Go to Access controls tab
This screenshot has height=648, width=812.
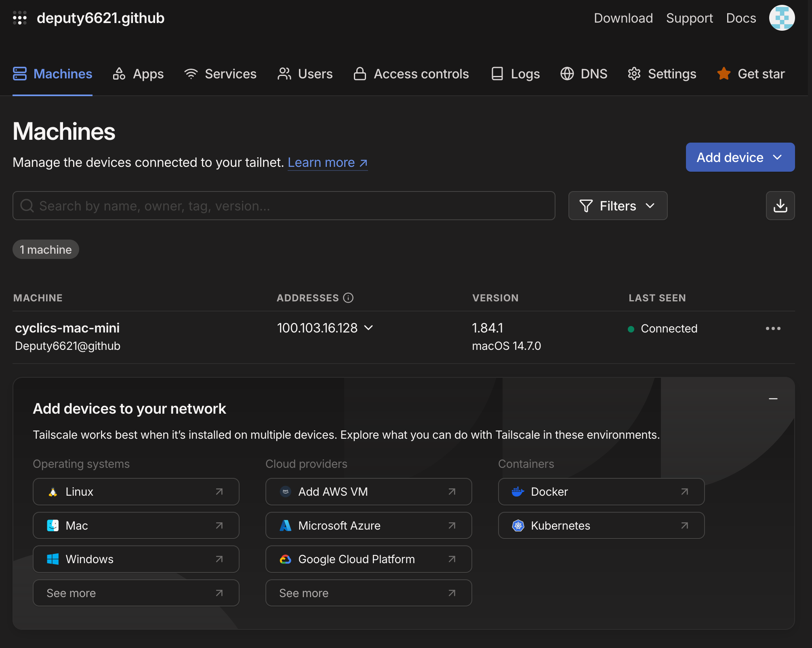(411, 74)
